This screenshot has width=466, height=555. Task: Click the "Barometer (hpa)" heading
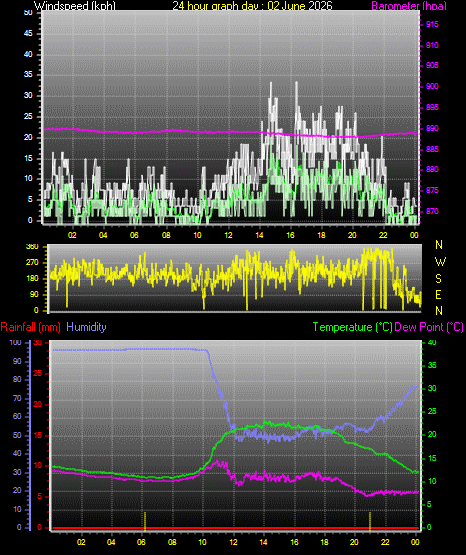[x=409, y=6]
